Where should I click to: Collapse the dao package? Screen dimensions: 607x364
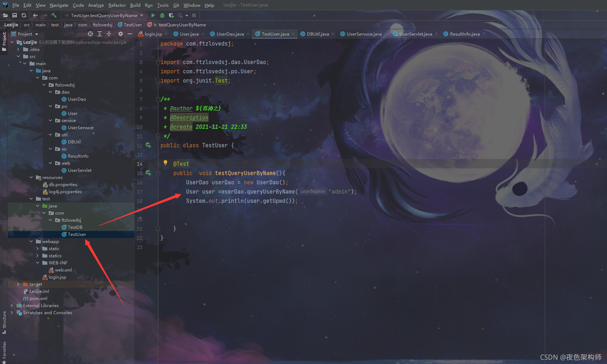51,92
